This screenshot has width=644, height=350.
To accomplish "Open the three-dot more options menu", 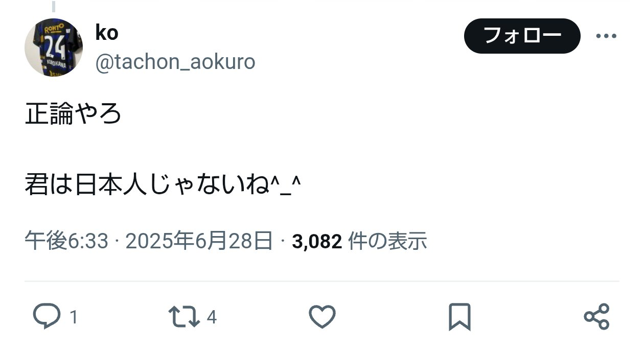I will coord(607,36).
